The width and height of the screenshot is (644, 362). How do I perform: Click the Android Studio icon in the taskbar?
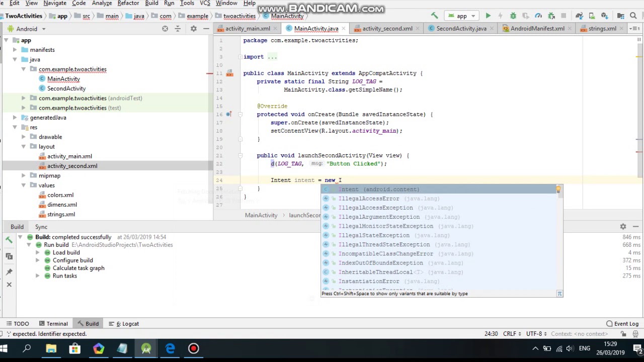[x=146, y=348]
